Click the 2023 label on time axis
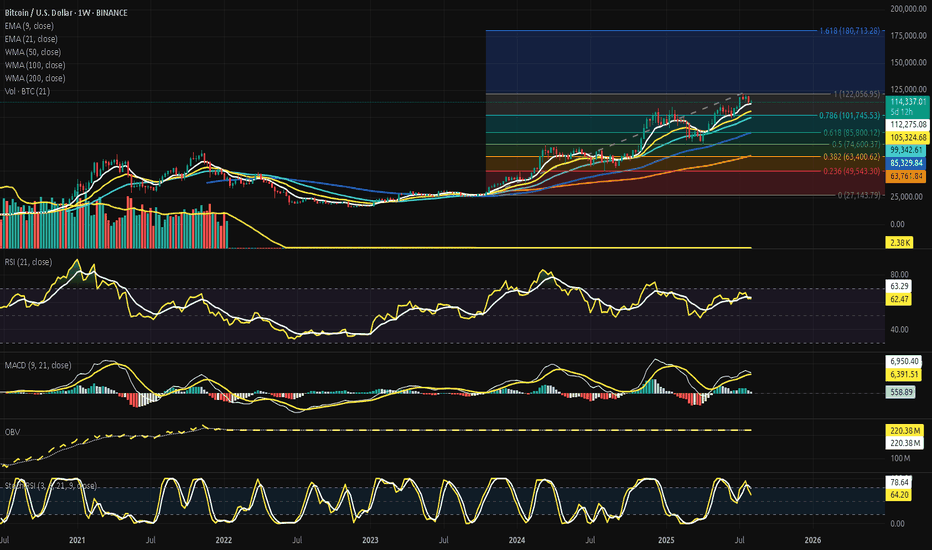This screenshot has width=932, height=550. [370, 540]
